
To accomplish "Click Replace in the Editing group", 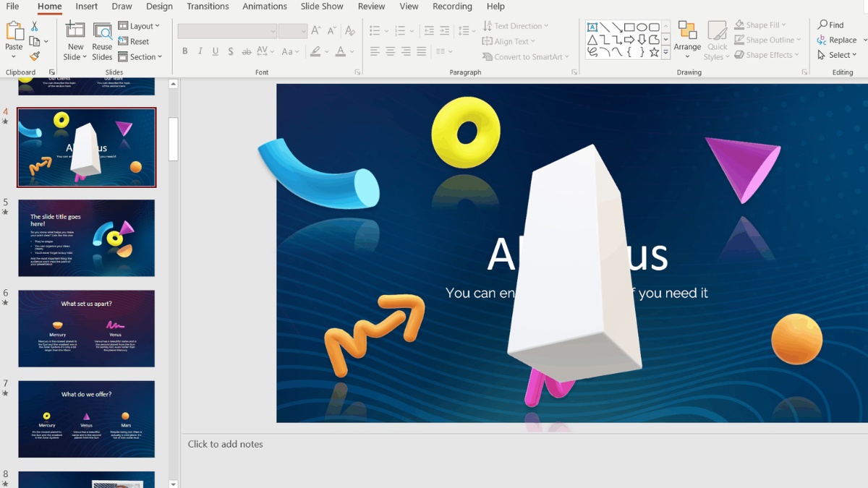I will click(x=838, y=40).
